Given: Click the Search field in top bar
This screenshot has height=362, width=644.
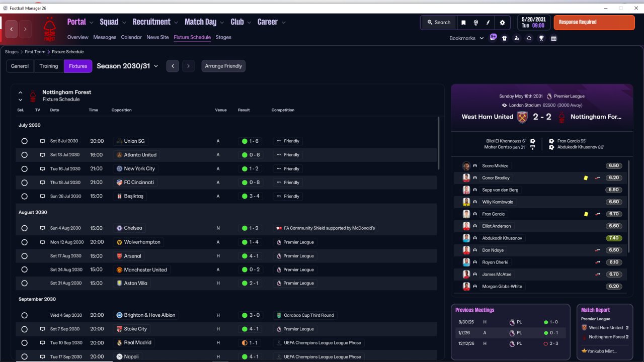Looking at the screenshot, I should (439, 23).
